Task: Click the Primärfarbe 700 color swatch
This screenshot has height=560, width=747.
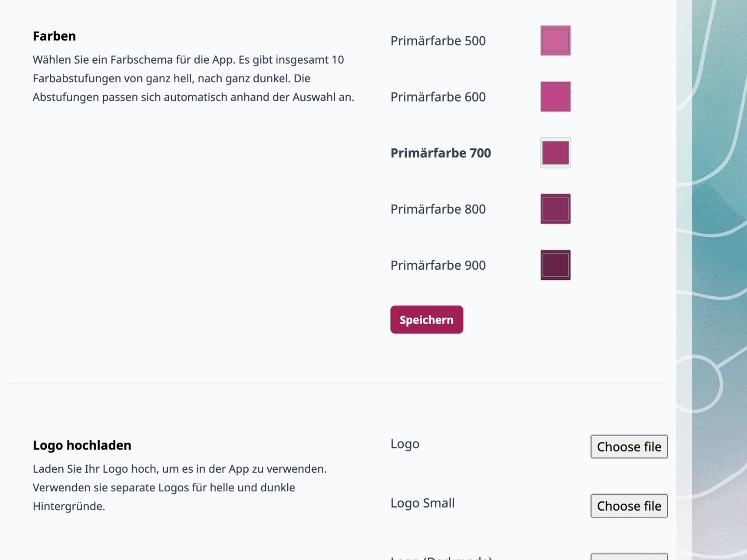Action: 555,153
